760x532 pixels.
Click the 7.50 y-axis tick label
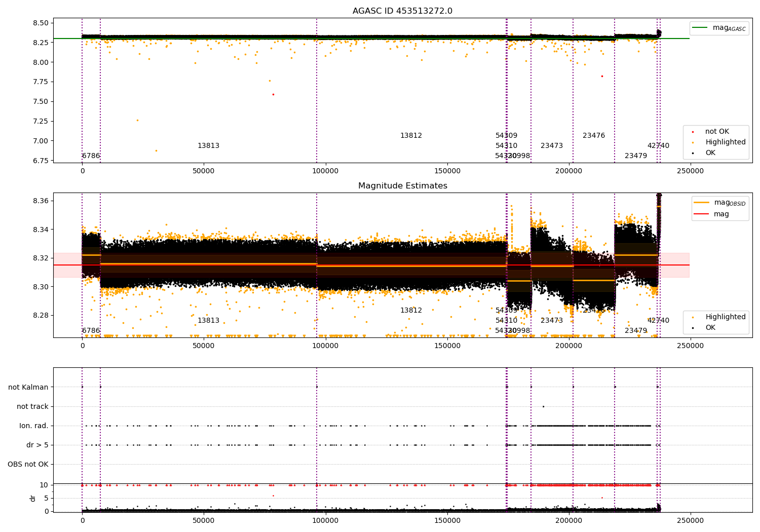tap(40, 102)
